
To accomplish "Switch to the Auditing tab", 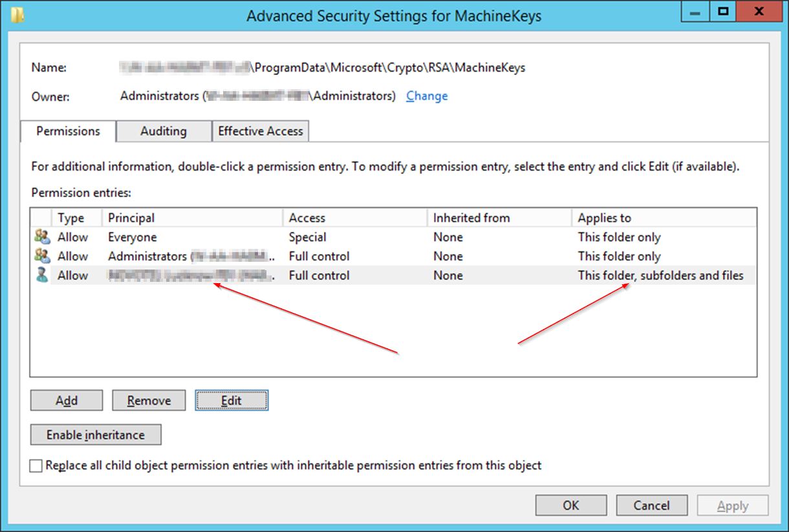I will pos(163,131).
